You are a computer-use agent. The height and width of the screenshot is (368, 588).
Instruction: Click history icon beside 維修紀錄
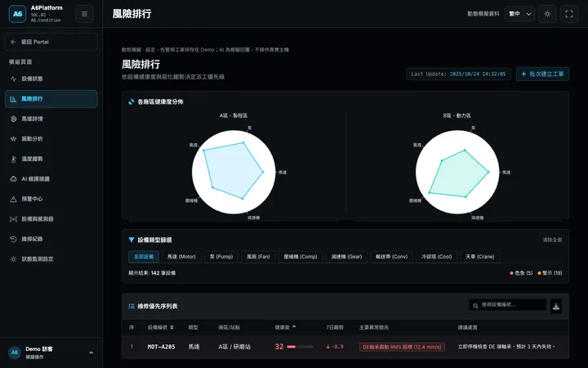tap(14, 239)
